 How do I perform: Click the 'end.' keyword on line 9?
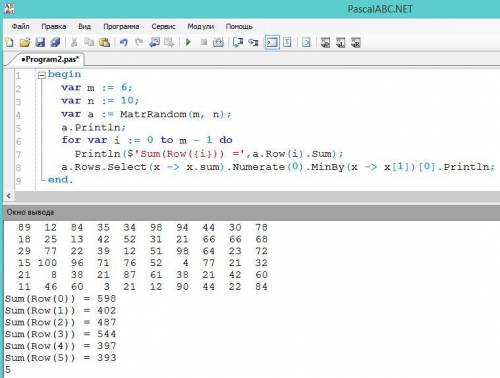click(60, 180)
